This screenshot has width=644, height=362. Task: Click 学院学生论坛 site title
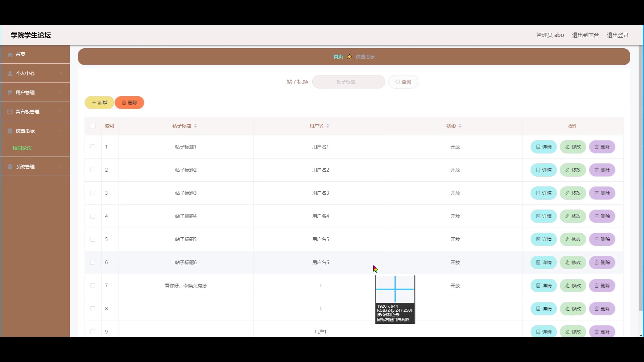click(31, 35)
